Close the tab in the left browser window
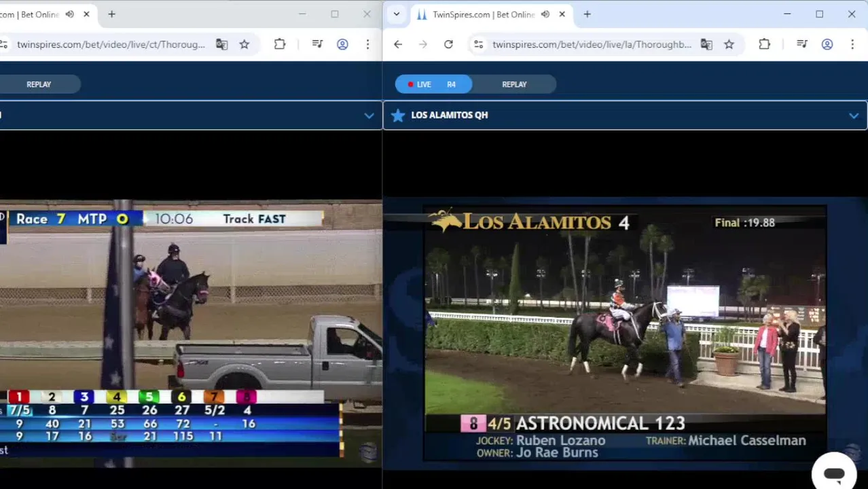This screenshot has width=868, height=489. pos(86,14)
